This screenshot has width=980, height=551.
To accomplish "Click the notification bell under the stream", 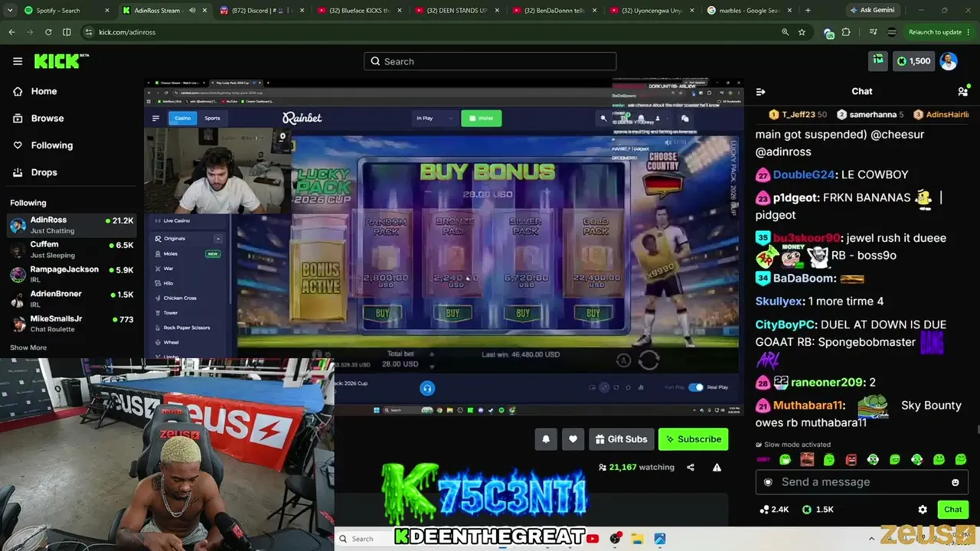I will (546, 439).
